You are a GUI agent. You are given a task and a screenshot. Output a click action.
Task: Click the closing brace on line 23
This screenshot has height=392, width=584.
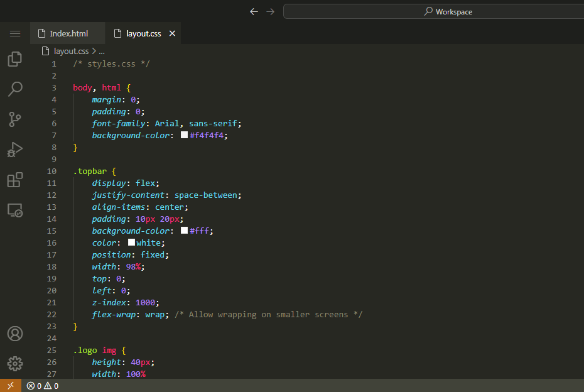(x=75, y=327)
